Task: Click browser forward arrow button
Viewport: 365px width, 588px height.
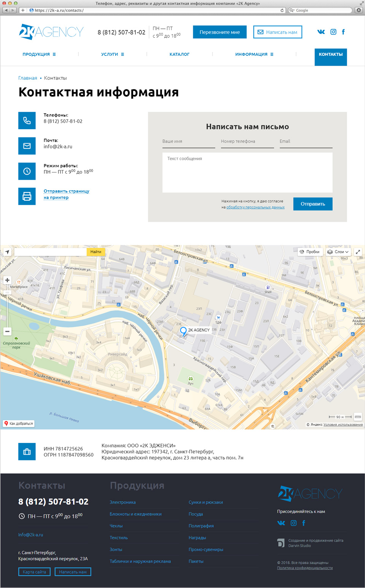Action: (x=13, y=10)
